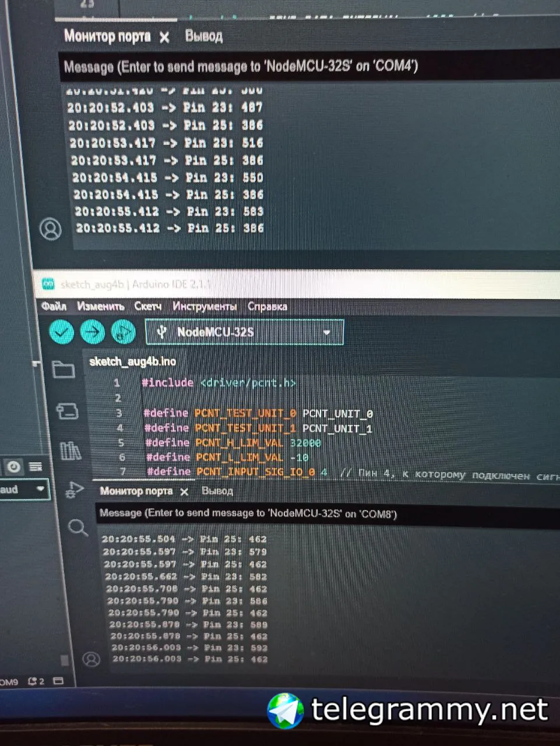The image size is (560, 746).
Task: Click code line '#include <driver/pcnt.h>'
Action: click(219, 383)
